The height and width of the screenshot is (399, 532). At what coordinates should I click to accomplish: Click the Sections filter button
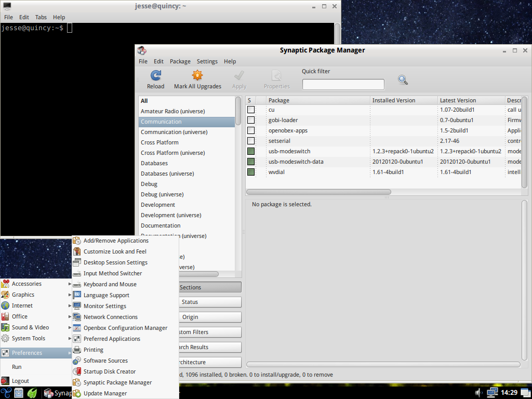click(210, 287)
